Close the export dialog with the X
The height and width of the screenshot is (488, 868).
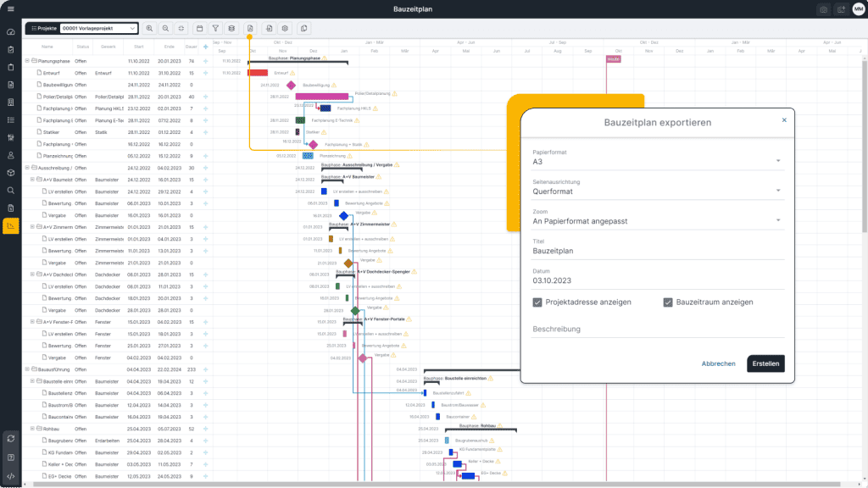point(782,121)
